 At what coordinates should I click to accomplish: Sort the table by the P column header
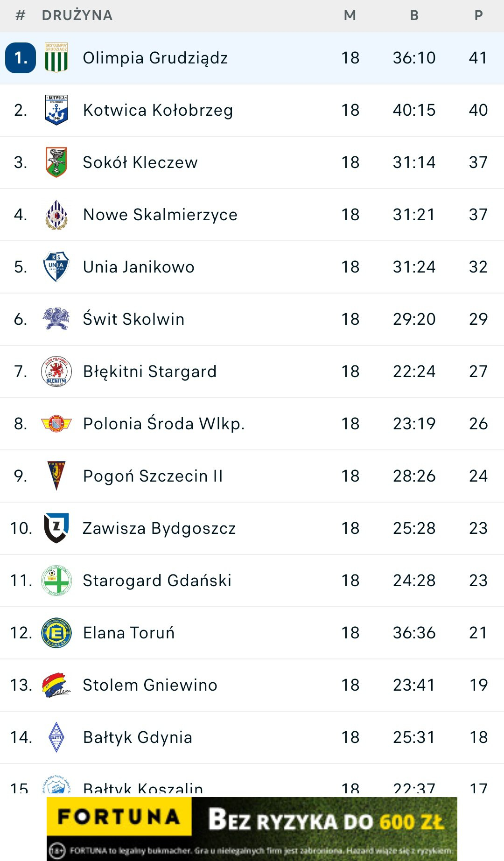pyautogui.click(x=478, y=15)
